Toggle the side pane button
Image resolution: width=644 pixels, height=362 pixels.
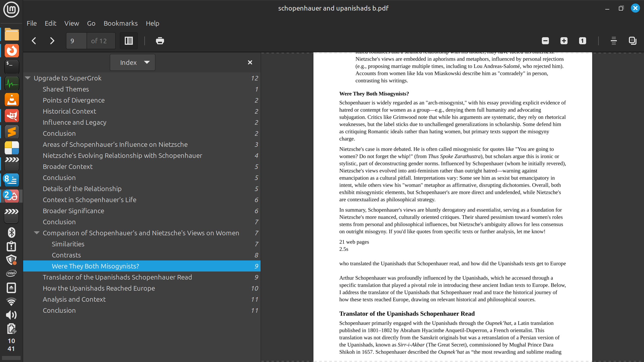click(129, 41)
